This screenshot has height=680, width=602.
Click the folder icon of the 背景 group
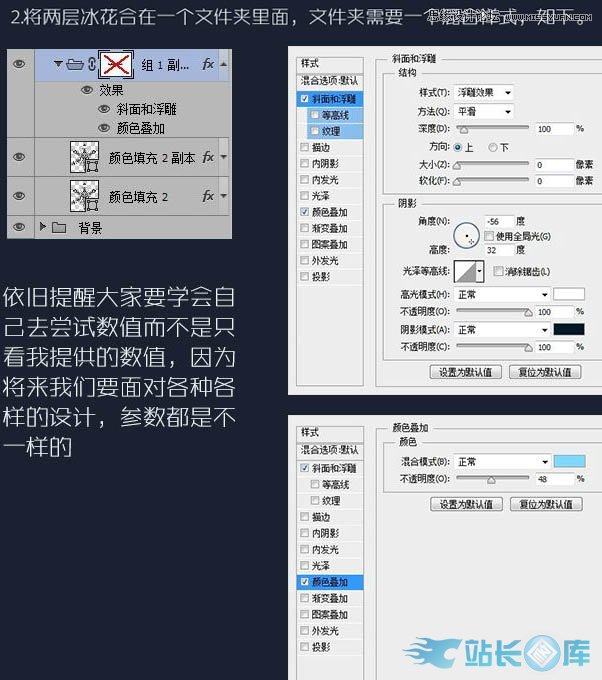[59, 227]
